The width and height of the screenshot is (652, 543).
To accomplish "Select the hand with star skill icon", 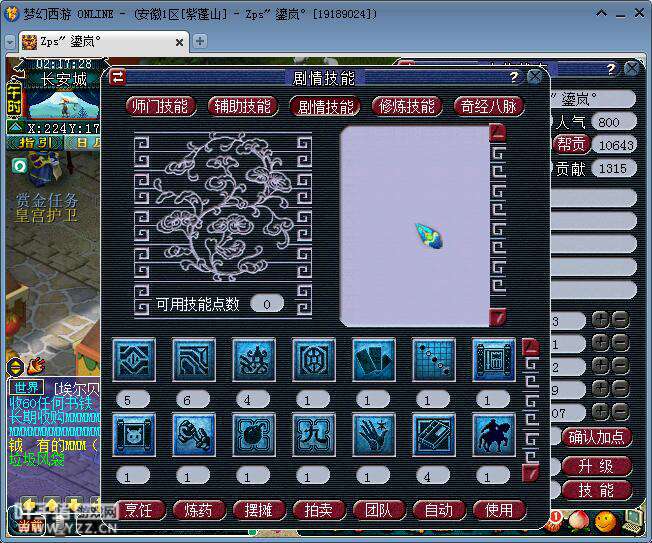I will tap(373, 435).
